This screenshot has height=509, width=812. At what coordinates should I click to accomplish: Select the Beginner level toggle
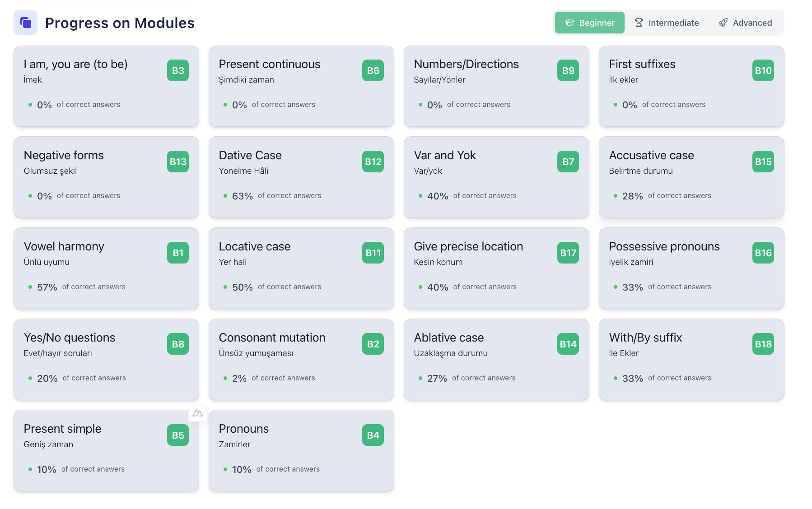[589, 23]
